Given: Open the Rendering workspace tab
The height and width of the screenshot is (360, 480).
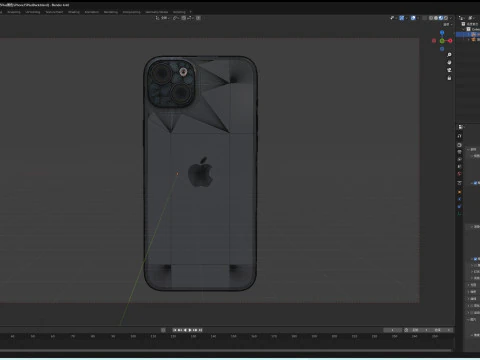Looking at the screenshot, I should [111, 12].
